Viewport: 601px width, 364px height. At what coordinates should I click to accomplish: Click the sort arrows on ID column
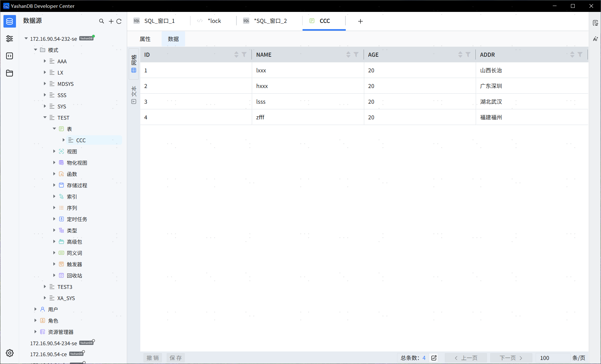pyautogui.click(x=236, y=55)
